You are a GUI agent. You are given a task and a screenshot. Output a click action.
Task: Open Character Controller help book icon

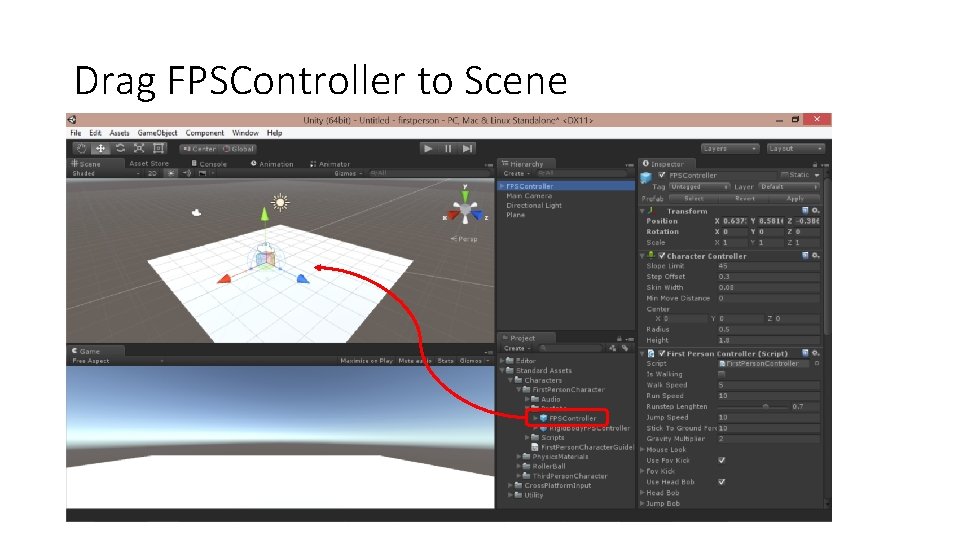point(805,255)
